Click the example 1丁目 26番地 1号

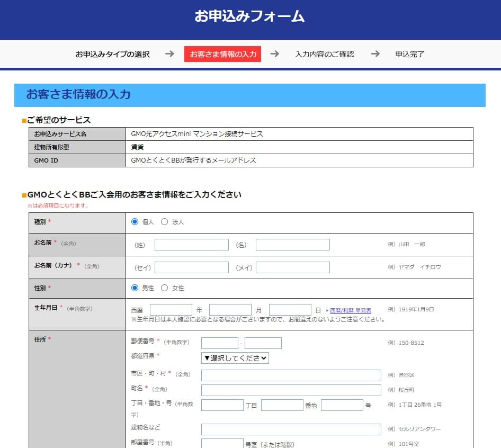[x=420, y=405]
